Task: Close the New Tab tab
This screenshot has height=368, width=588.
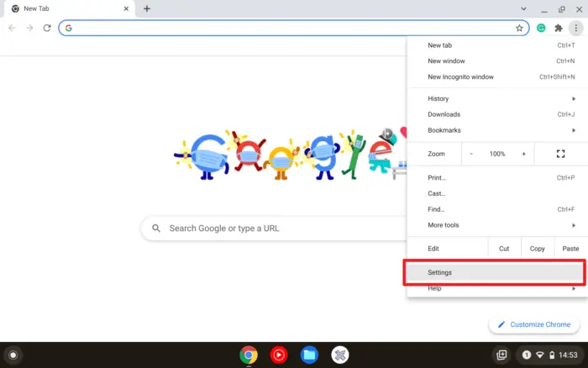Action: (x=126, y=8)
